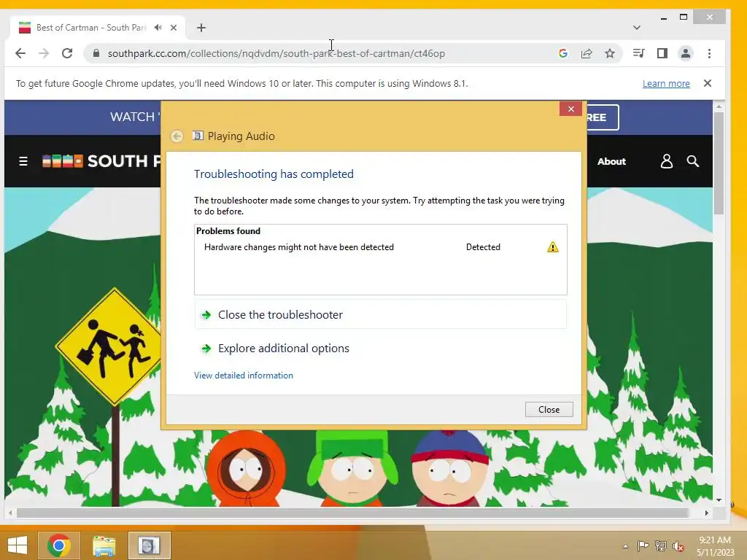This screenshot has height=560, width=747.
Task: Reload the South Park page
Action: pyautogui.click(x=67, y=53)
